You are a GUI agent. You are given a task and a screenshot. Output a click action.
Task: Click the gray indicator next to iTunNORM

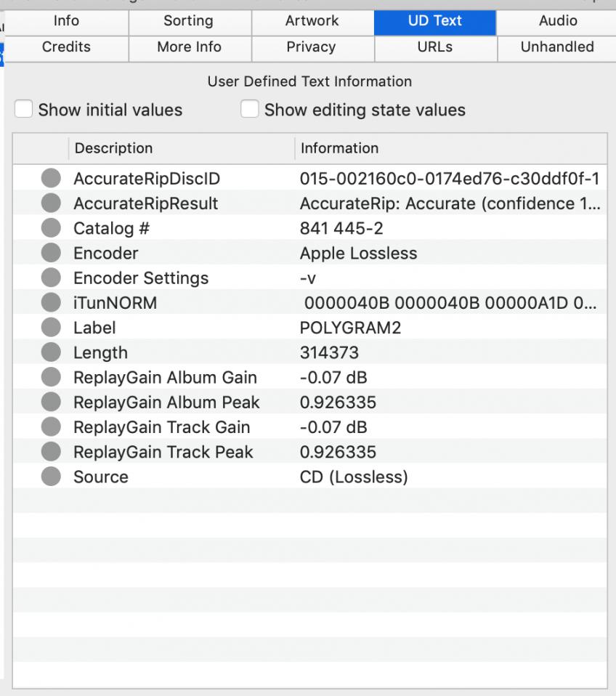pos(50,303)
